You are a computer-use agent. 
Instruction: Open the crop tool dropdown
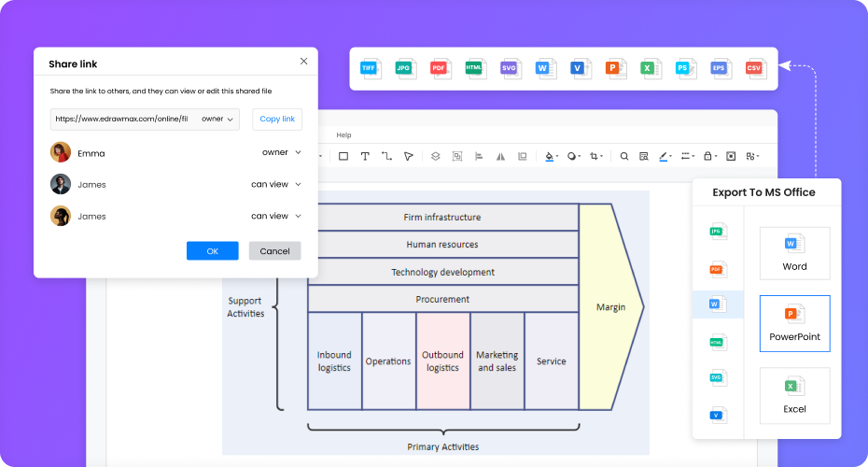tap(596, 156)
